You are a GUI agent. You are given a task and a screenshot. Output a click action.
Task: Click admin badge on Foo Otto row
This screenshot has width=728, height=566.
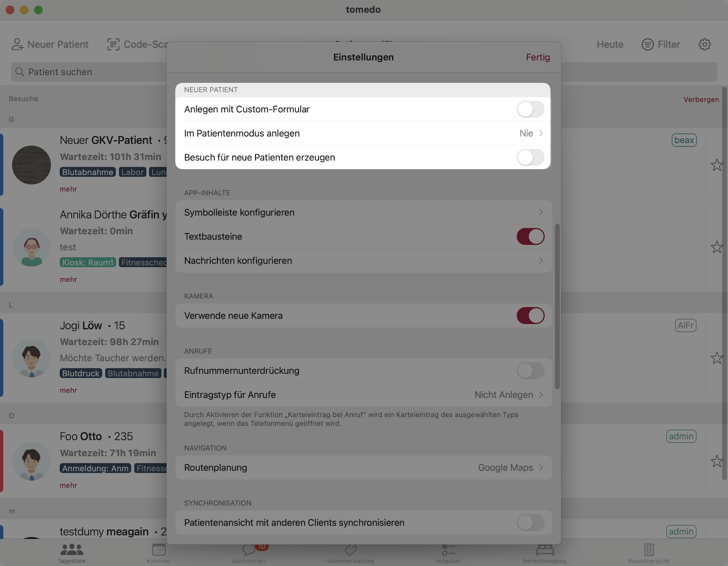pos(681,436)
